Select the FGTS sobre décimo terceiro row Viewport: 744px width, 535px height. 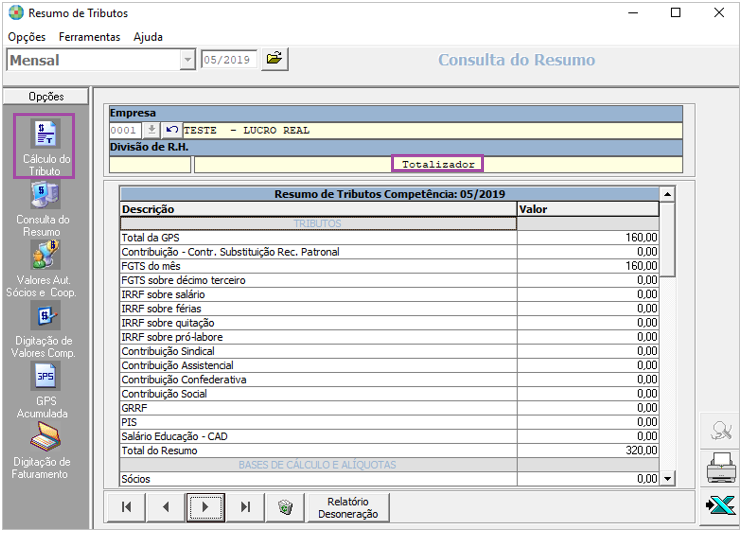click(389, 280)
